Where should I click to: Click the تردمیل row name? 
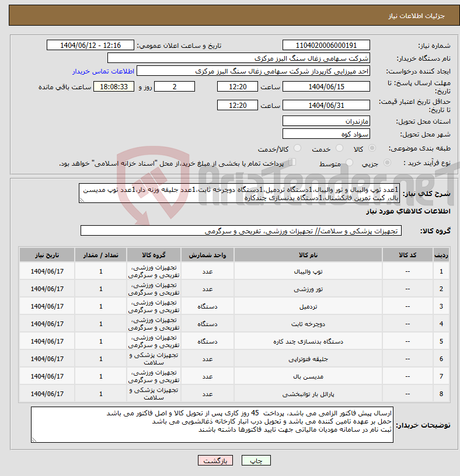(308, 307)
